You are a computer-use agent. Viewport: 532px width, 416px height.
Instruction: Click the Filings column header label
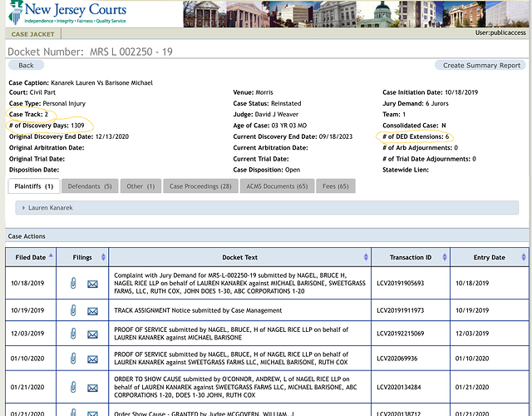coord(82,257)
